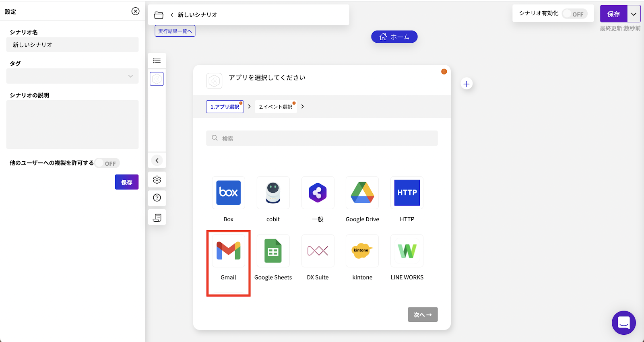Select the Google Sheets app
Viewport: 644px width, 342px height.
click(x=273, y=251)
